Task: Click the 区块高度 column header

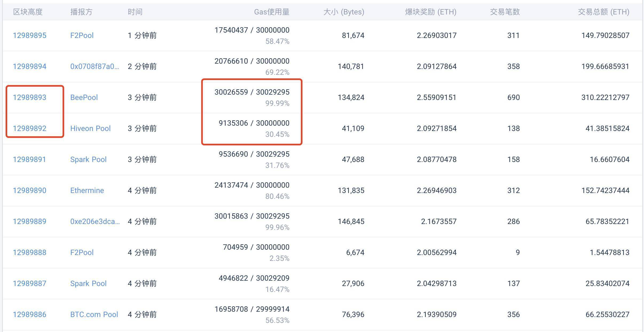Action: point(28,12)
